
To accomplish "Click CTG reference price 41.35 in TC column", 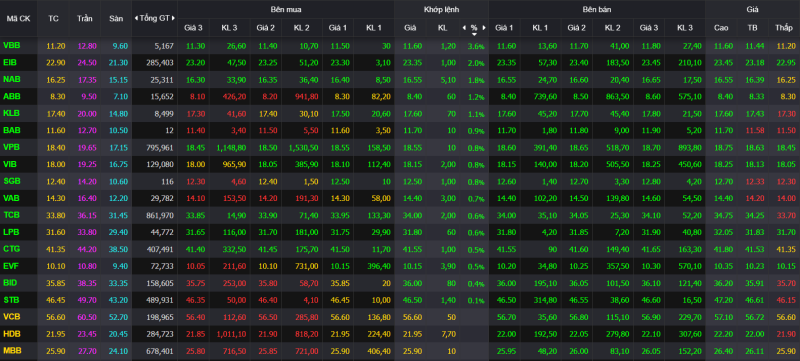I will 55,249.
